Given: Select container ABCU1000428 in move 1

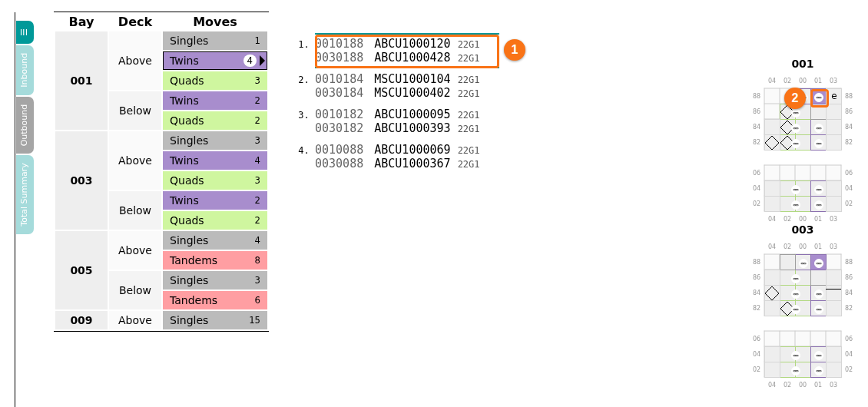Looking at the screenshot, I should (412, 58).
